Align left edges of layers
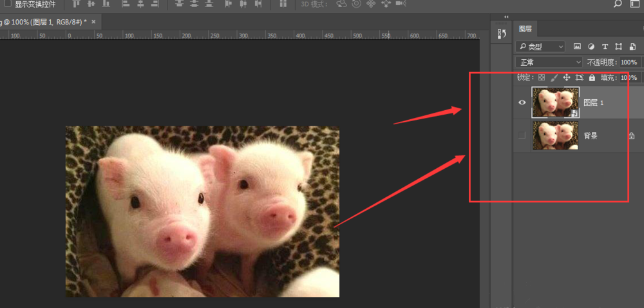 [126, 4]
